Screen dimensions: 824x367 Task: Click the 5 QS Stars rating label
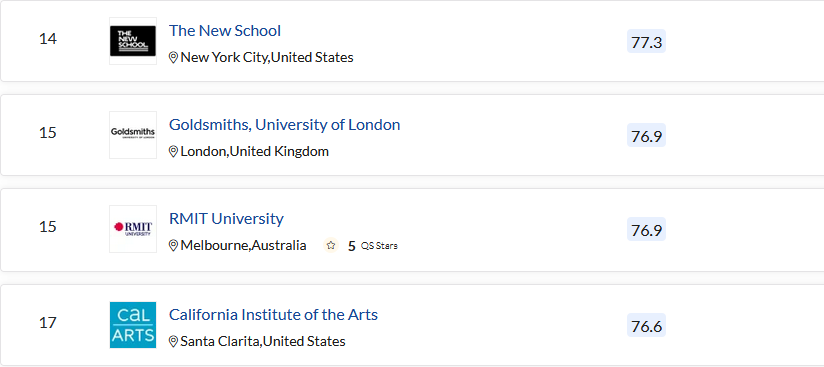point(373,246)
